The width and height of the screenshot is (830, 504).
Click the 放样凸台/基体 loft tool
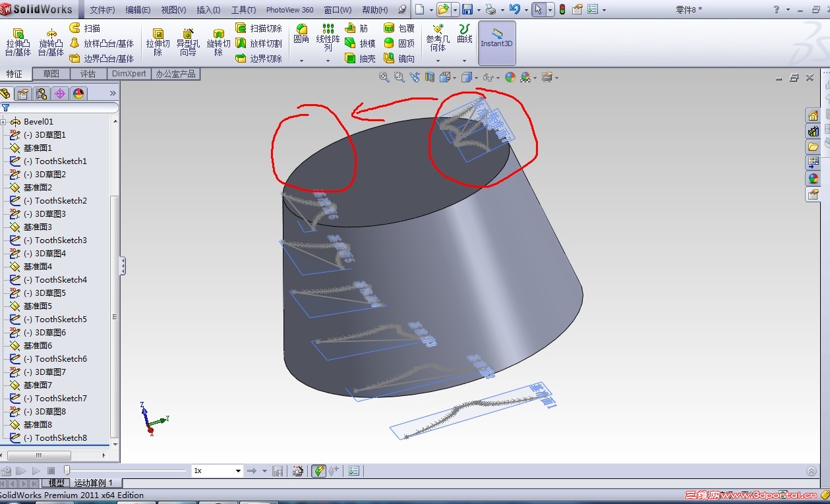coord(102,43)
